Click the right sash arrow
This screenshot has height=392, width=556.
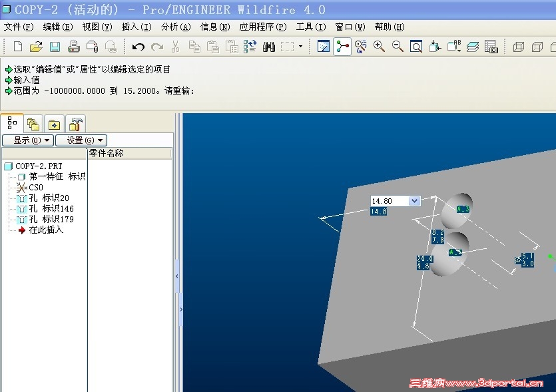click(x=181, y=309)
